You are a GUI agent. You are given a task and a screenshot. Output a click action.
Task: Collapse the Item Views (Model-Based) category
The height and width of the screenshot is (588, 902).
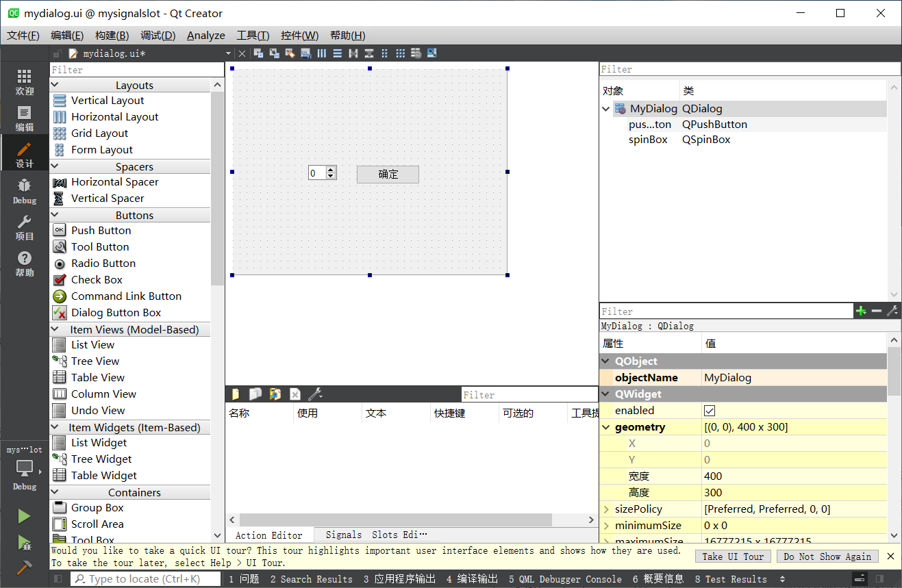tap(56, 330)
